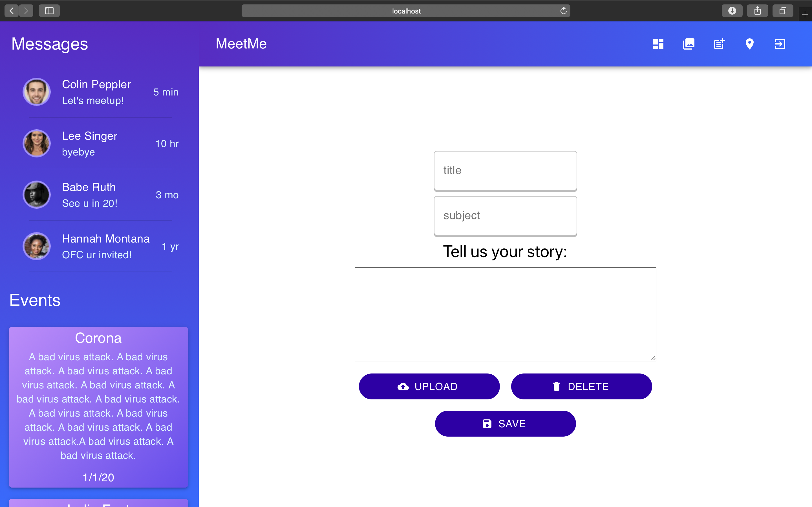Viewport: 812px width, 507px height.
Task: Open the Corona event card
Action: (x=98, y=406)
